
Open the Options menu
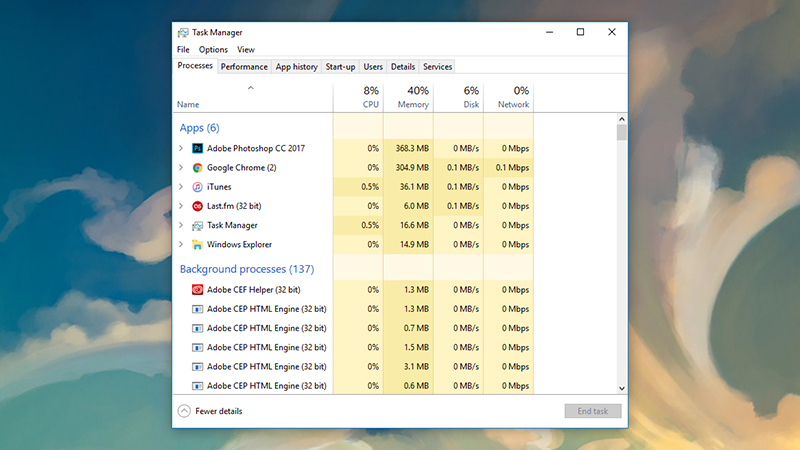(213, 49)
